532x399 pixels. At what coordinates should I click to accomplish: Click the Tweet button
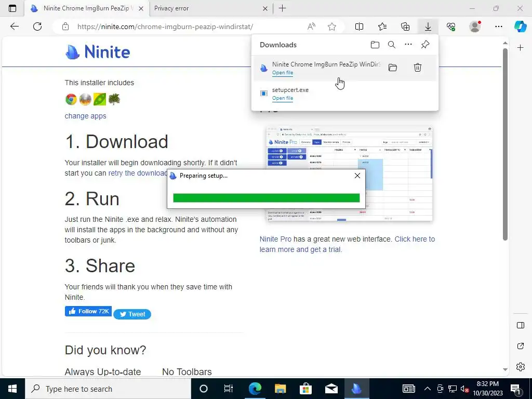pos(132,314)
